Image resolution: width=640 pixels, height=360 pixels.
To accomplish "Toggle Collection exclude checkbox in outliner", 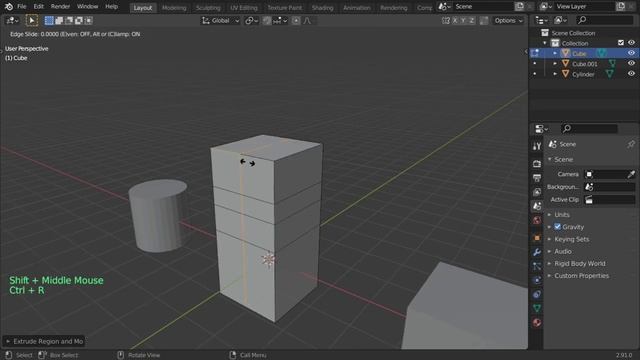I will [621, 42].
